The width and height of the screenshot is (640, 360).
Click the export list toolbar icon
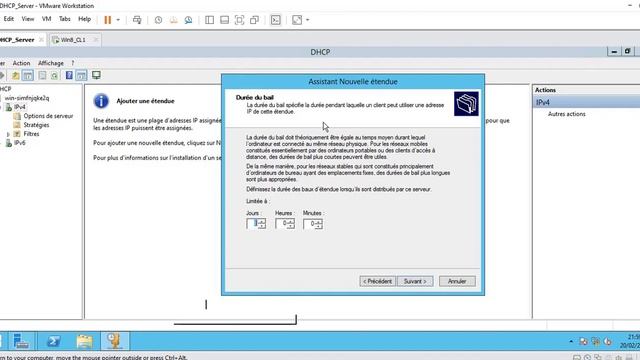[x=42, y=76]
